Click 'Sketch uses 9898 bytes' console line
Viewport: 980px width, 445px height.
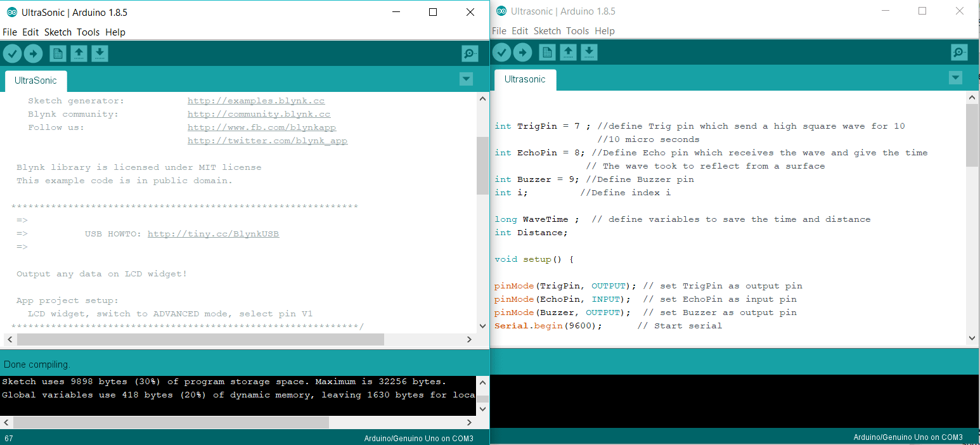coord(224,382)
